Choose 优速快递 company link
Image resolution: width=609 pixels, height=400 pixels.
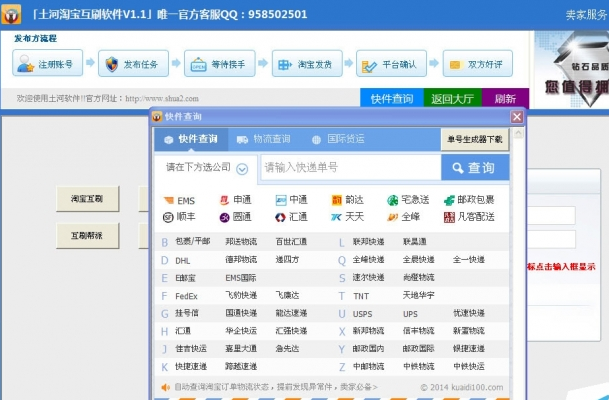(x=469, y=313)
